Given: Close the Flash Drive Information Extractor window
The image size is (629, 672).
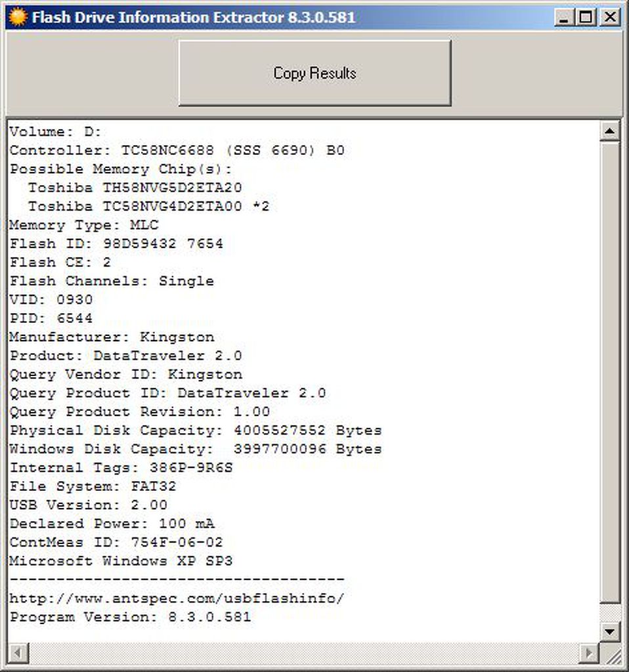Looking at the screenshot, I should tap(610, 17).
